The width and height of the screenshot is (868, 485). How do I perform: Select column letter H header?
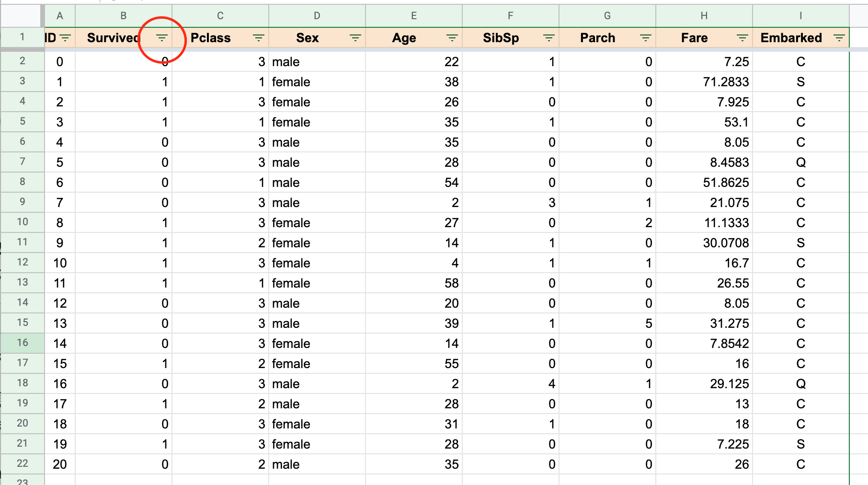point(704,16)
